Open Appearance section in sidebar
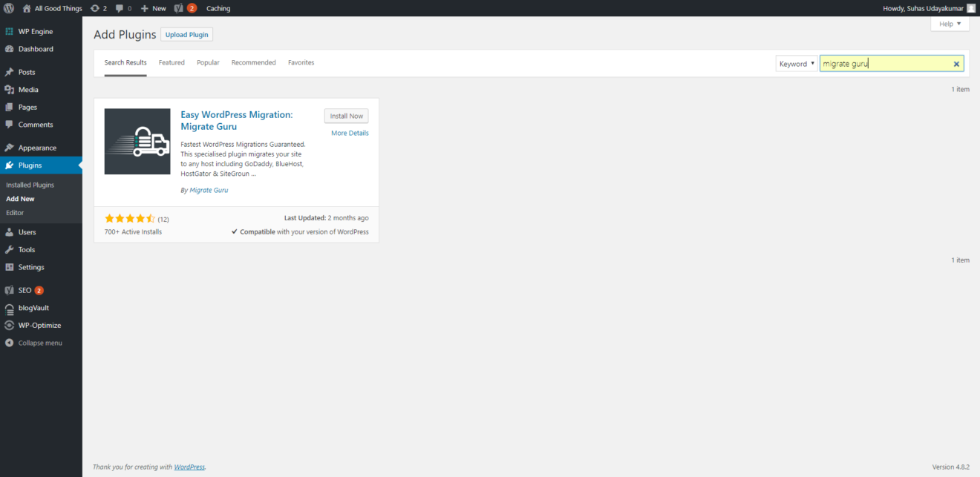The height and width of the screenshot is (477, 980). (x=41, y=148)
